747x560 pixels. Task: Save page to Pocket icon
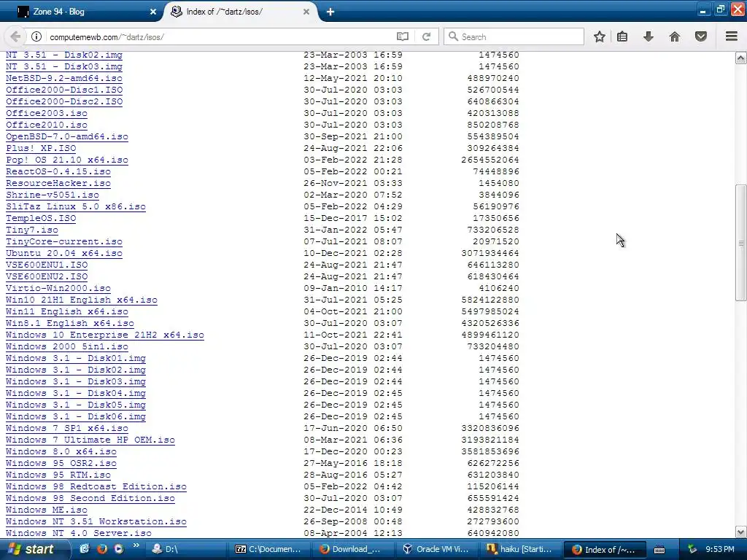(x=701, y=36)
